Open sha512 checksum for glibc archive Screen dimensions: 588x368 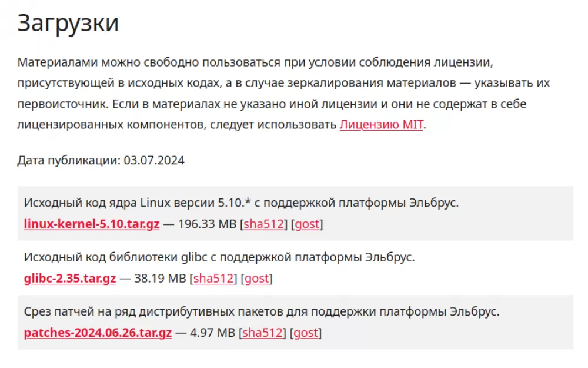pos(213,279)
